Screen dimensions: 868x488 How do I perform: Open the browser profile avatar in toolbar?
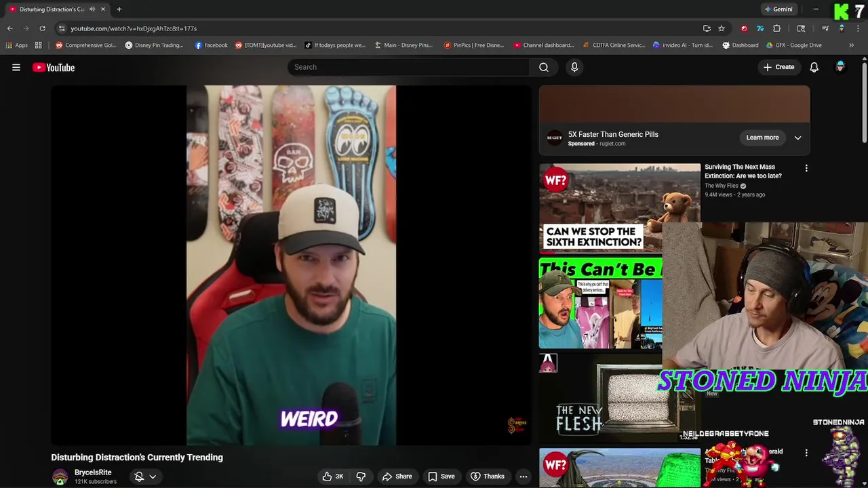(842, 28)
